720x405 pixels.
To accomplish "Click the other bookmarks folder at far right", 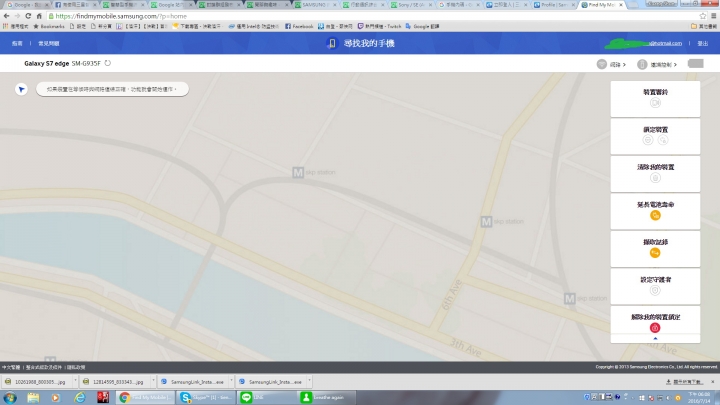I will coord(704,26).
